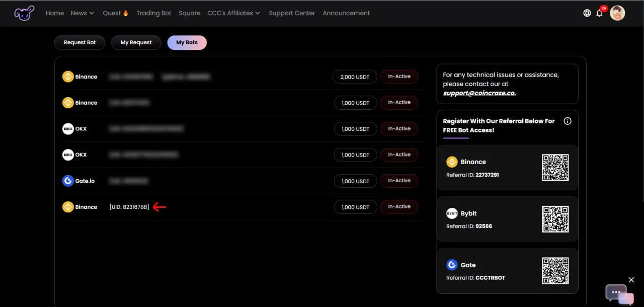Click the Binance referral QR code
644x307 pixels.
pos(555,168)
